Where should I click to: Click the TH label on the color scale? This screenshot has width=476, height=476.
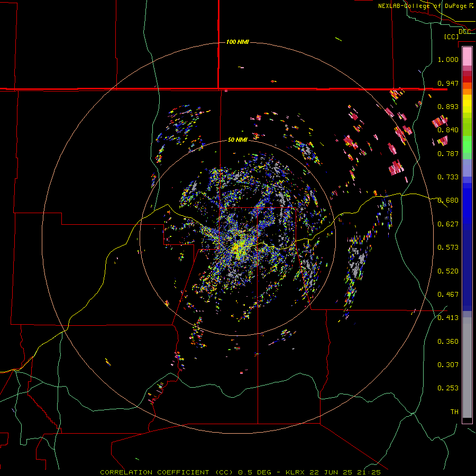click(454, 412)
